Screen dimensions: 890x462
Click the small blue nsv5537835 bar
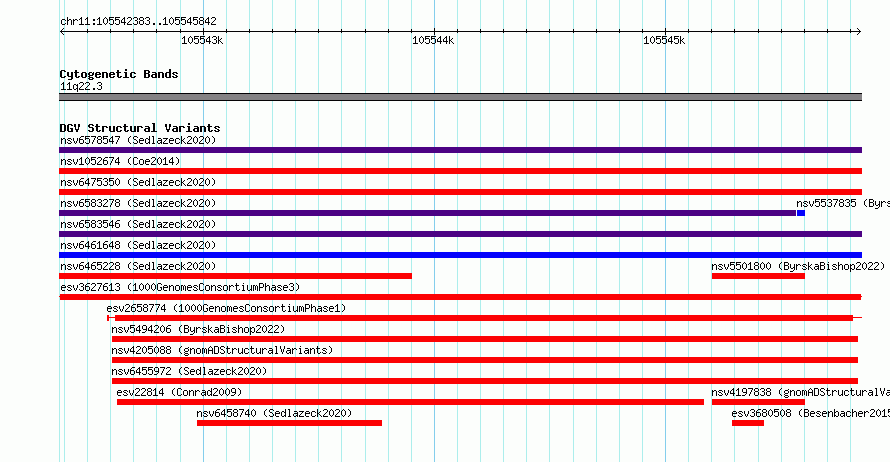coord(801,213)
